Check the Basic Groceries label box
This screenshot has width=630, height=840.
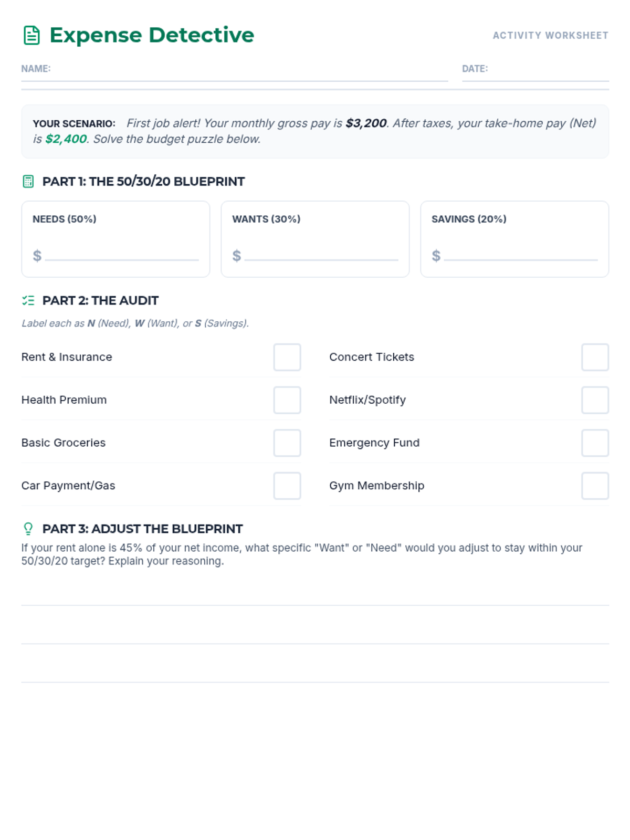click(x=287, y=443)
